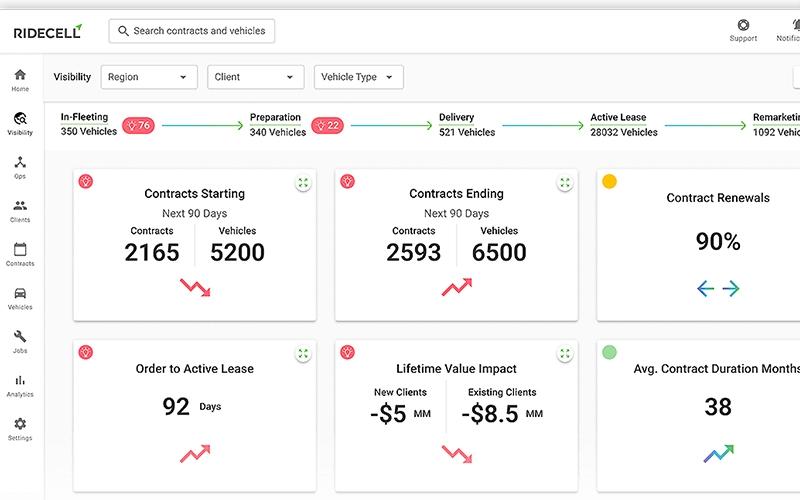The width and height of the screenshot is (800, 500).
Task: Open the Clients sidebar item
Action: pyautogui.click(x=20, y=211)
